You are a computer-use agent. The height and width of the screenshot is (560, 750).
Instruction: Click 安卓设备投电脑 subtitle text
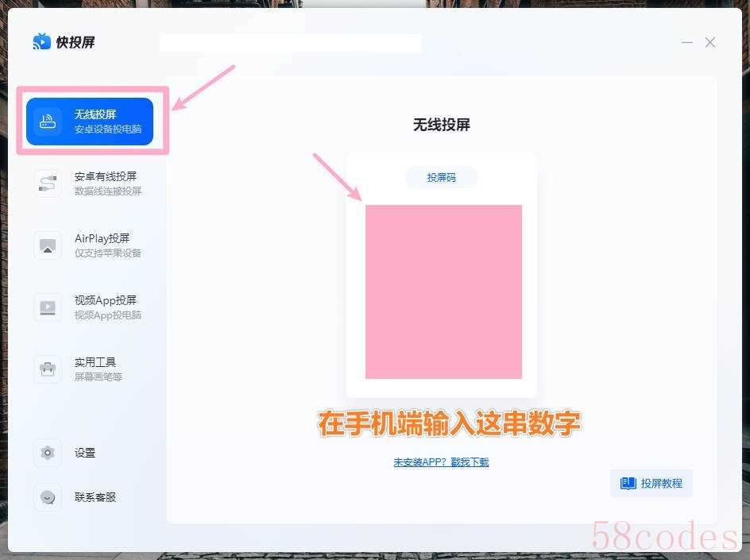click(x=107, y=129)
